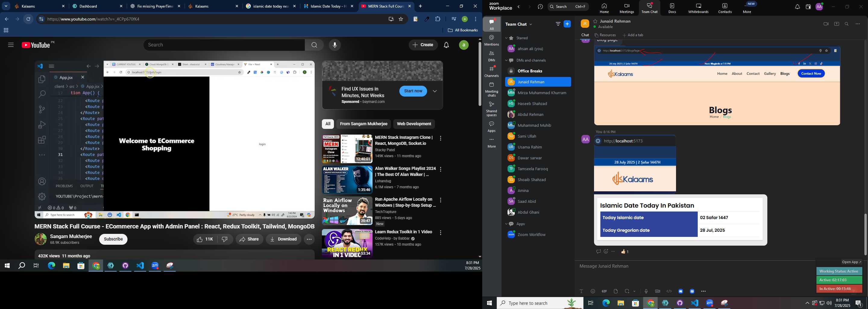This screenshot has width=868, height=309.
Task: Open Shared spaces in Zoom sidebar
Action: [492, 109]
